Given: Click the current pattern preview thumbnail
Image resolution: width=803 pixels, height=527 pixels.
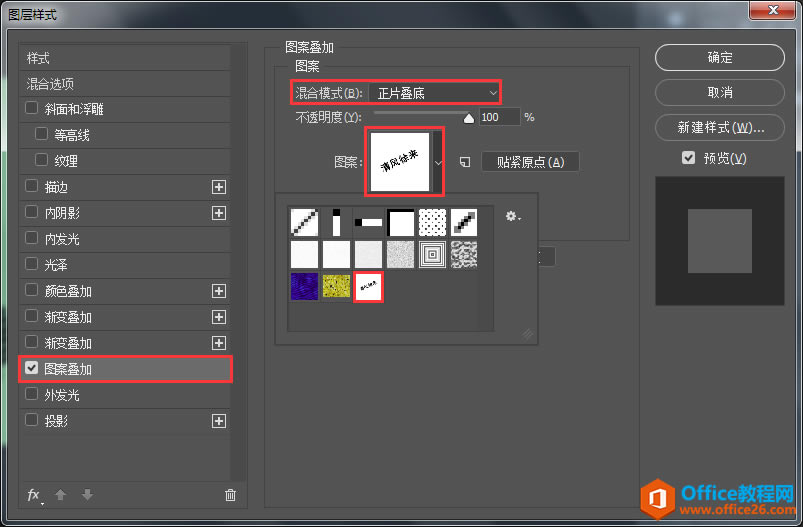Looking at the screenshot, I should (400, 162).
